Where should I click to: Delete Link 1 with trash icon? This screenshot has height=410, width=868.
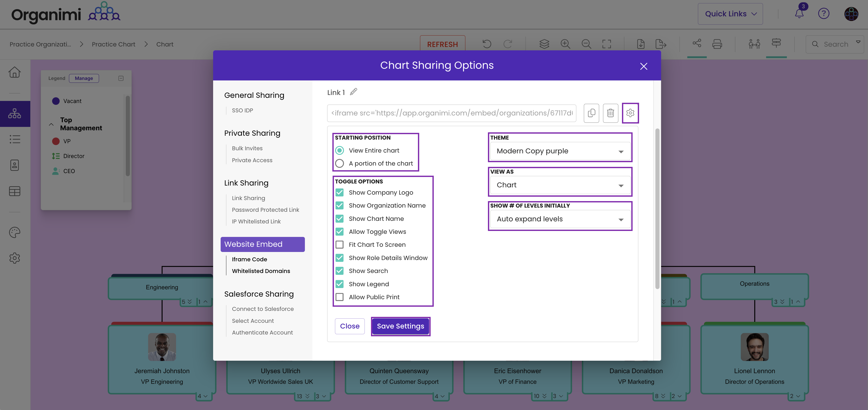coord(610,113)
